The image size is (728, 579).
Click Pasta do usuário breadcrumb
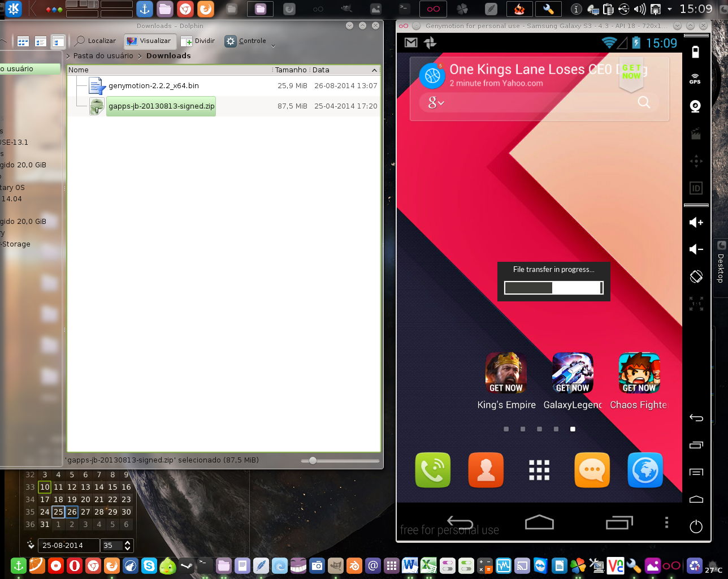[x=103, y=56]
